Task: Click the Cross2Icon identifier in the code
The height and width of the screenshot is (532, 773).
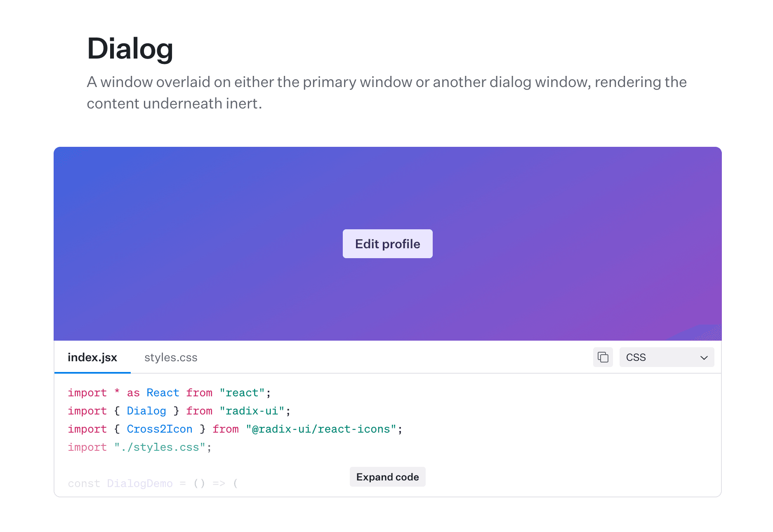Action: pos(159,429)
